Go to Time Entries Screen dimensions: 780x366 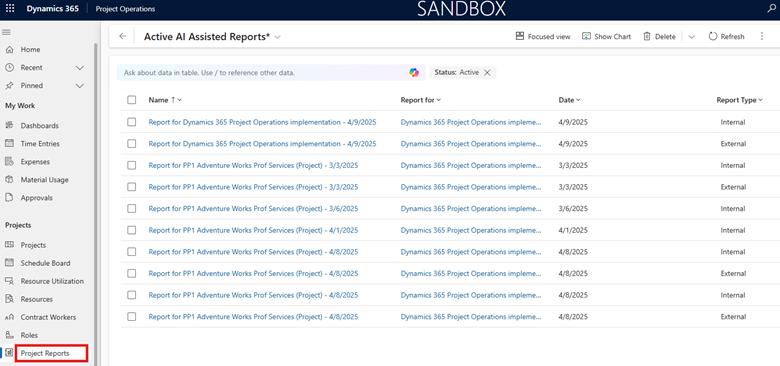coord(40,144)
